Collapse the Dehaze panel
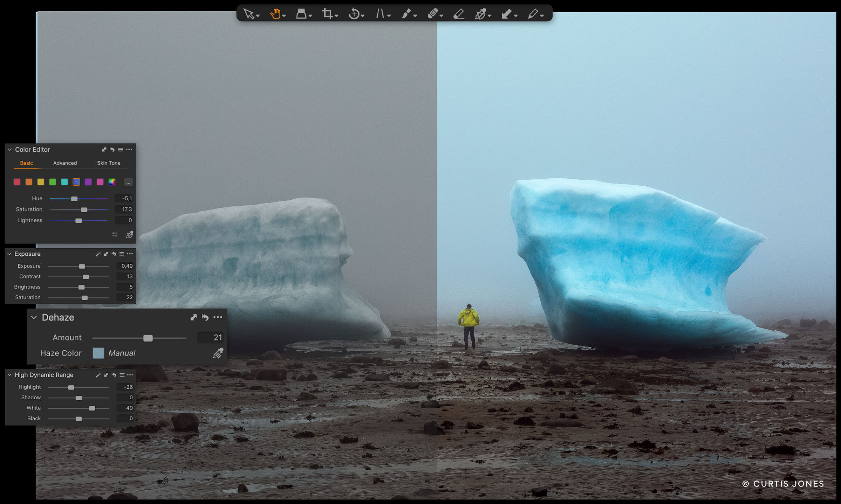 34,317
